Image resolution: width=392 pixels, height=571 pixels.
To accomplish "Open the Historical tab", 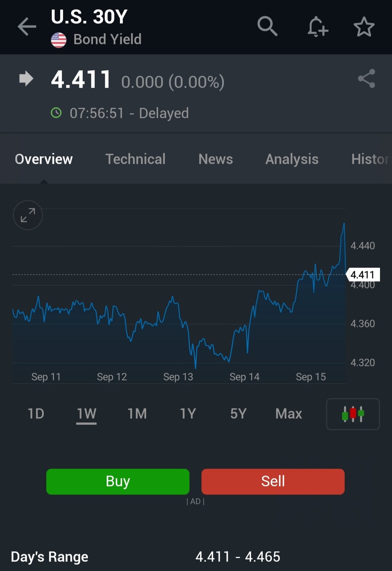I will pos(371,159).
